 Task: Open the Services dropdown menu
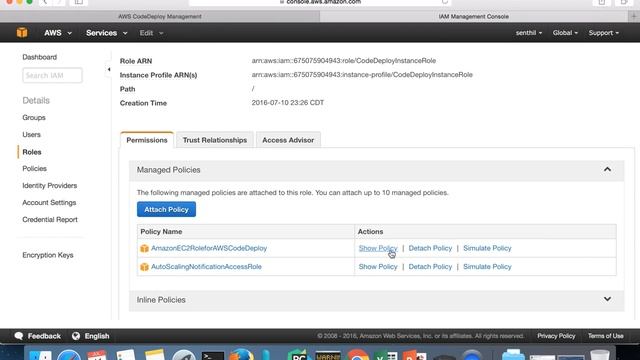[107, 33]
